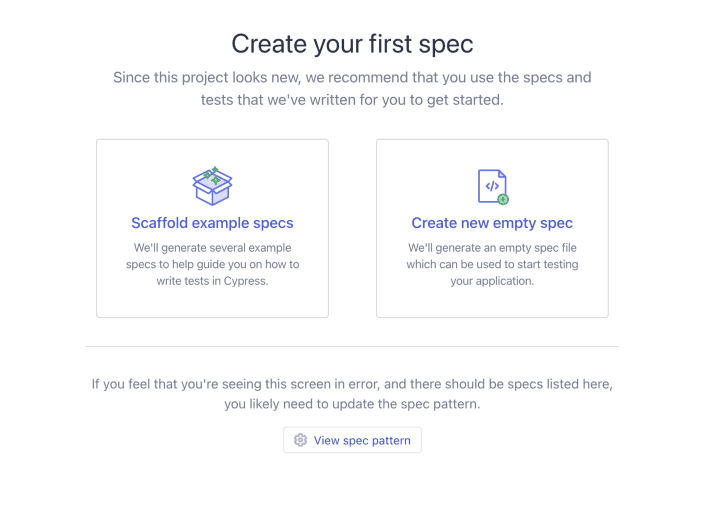Click the Create new empty spec card description

click(x=492, y=264)
